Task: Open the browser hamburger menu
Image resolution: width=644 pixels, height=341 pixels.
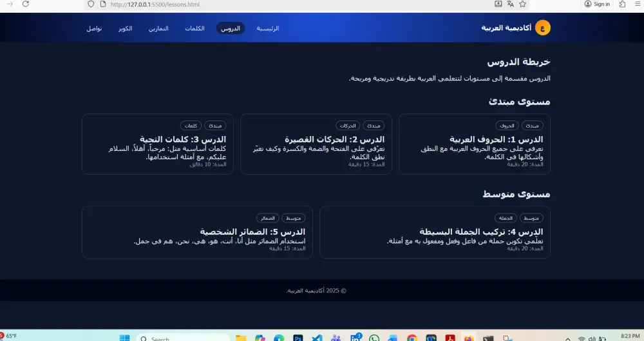Action: pyautogui.click(x=638, y=4)
